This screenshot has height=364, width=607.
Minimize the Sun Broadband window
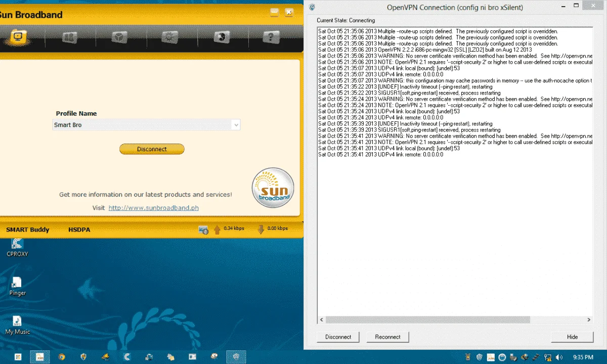click(x=274, y=12)
